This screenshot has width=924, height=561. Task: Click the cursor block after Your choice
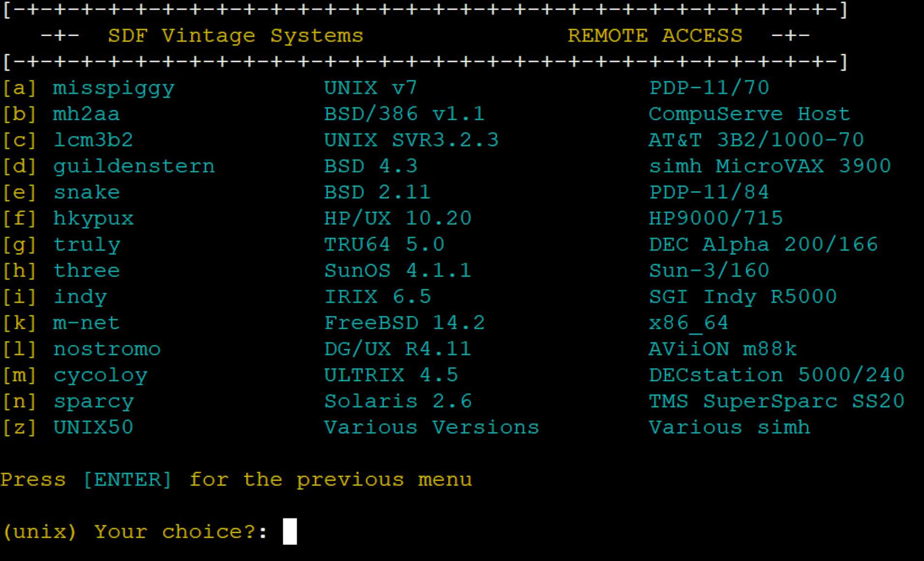pos(289,531)
